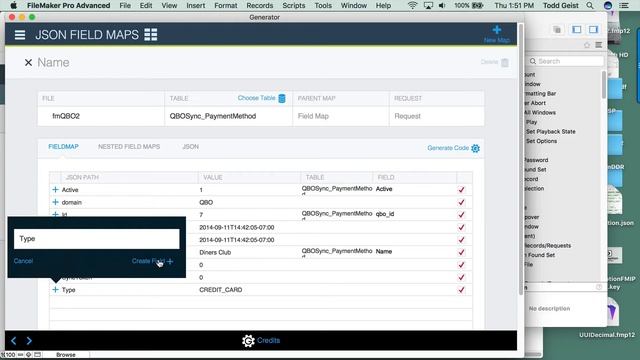Click the New Map plus icon
Image resolution: width=640 pixels, height=360 pixels.
(497, 30)
